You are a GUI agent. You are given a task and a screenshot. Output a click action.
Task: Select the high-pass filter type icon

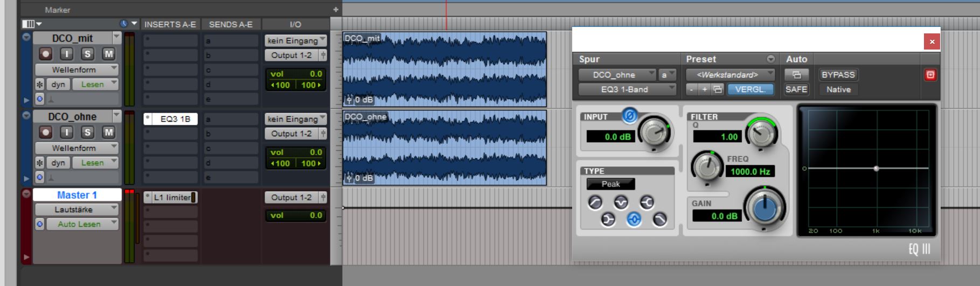[x=595, y=203]
